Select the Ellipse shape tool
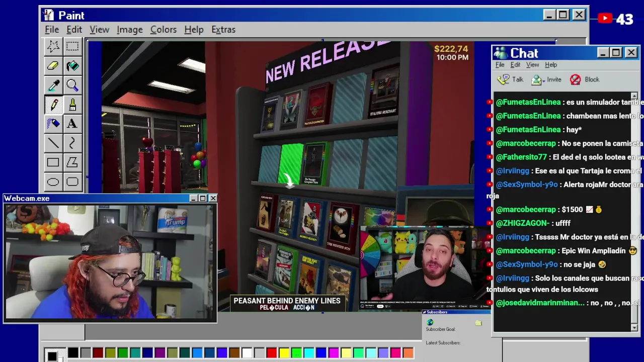Image resolution: width=644 pixels, height=362 pixels. pos(53,182)
